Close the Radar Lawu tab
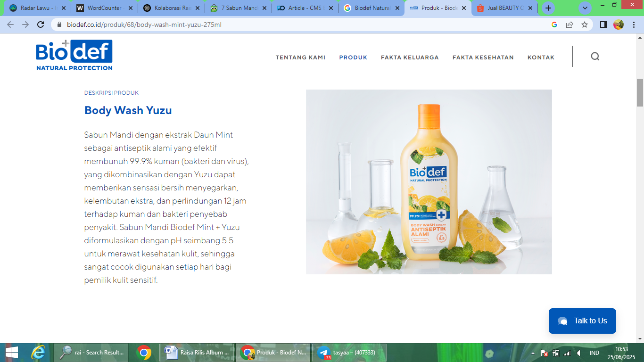Image resolution: width=644 pixels, height=362 pixels. click(64, 8)
